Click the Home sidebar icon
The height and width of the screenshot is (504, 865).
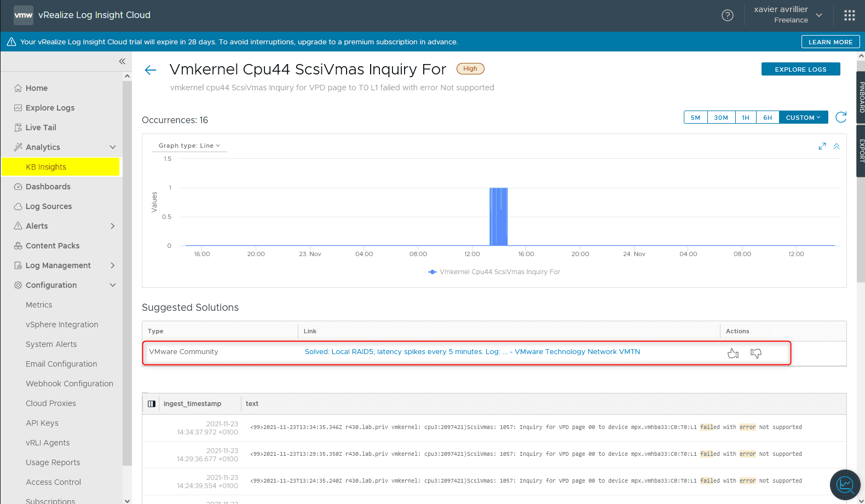pos(18,88)
